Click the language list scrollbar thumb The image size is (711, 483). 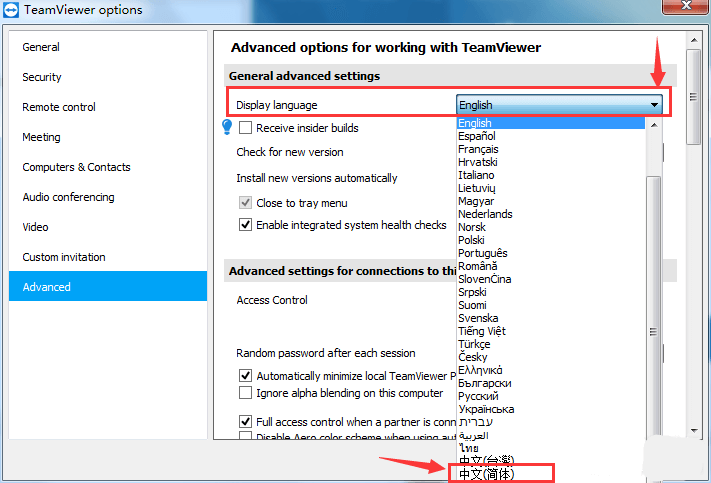click(x=653, y=332)
